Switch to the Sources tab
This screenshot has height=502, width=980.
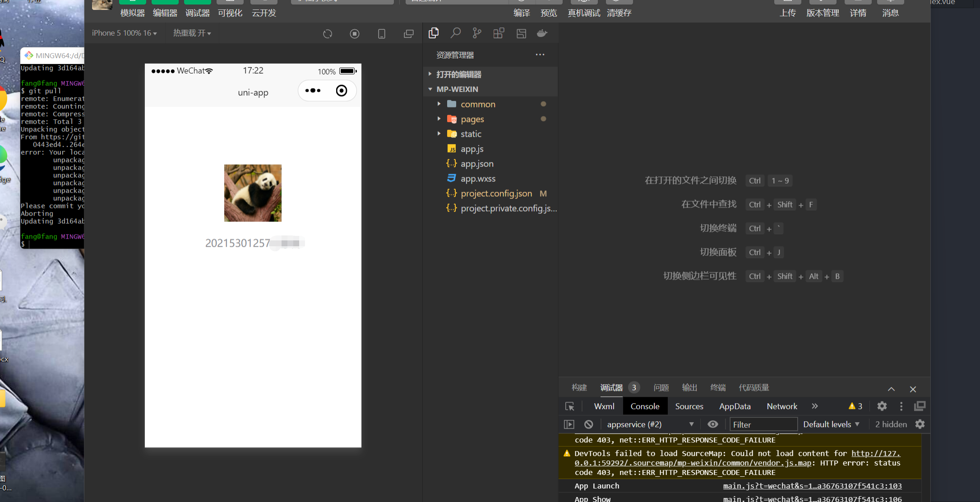(x=689, y=406)
